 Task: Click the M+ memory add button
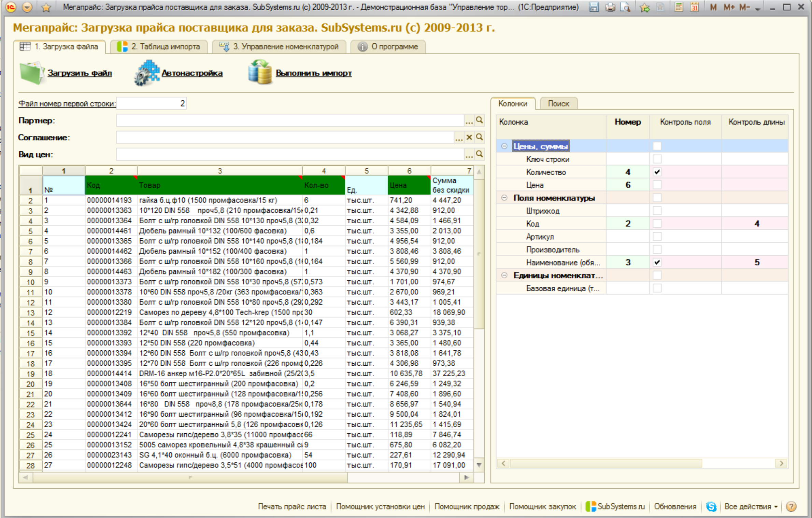pyautogui.click(x=729, y=7)
